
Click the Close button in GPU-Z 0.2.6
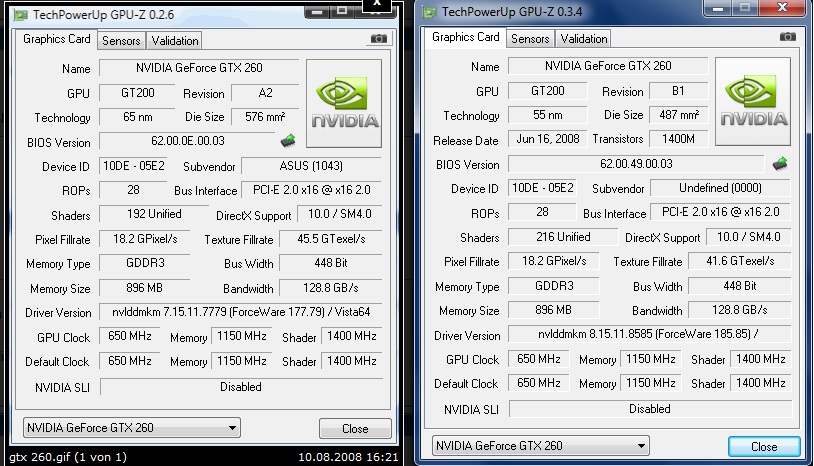click(355, 429)
